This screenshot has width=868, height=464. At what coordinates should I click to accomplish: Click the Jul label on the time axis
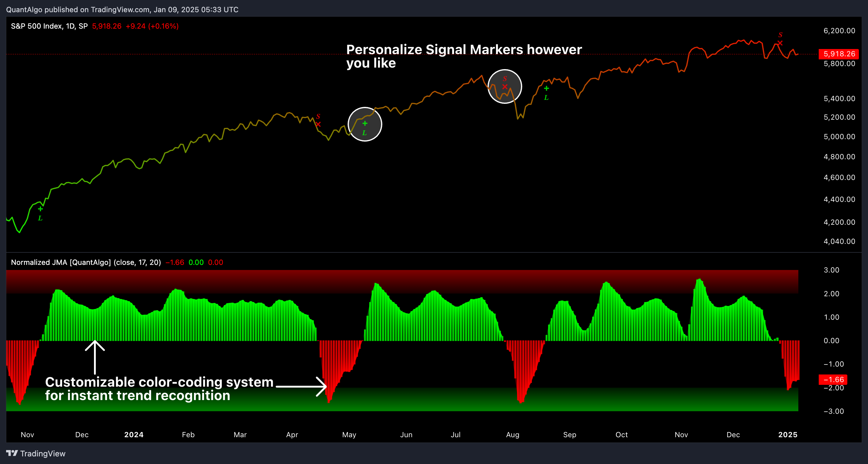point(456,435)
